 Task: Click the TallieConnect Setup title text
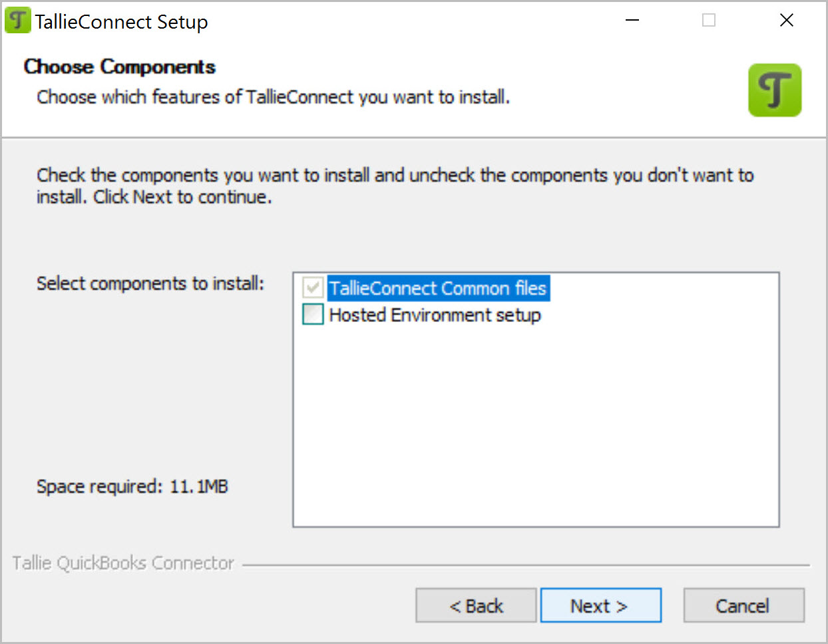tap(122, 22)
